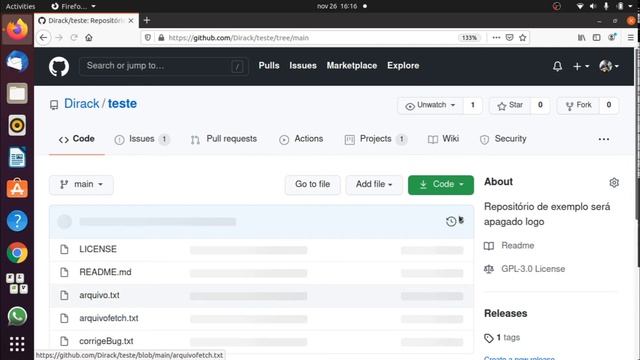Star the teste repository
This screenshot has height=360, width=640.
pos(510,105)
